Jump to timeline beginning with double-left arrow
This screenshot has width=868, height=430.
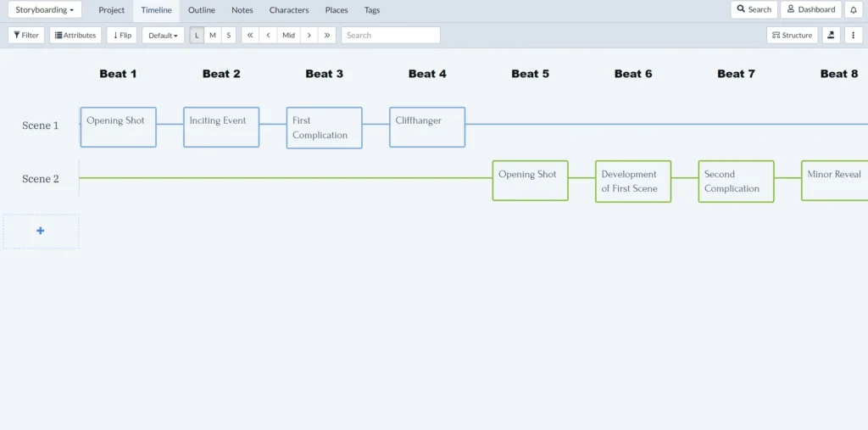pyautogui.click(x=250, y=35)
